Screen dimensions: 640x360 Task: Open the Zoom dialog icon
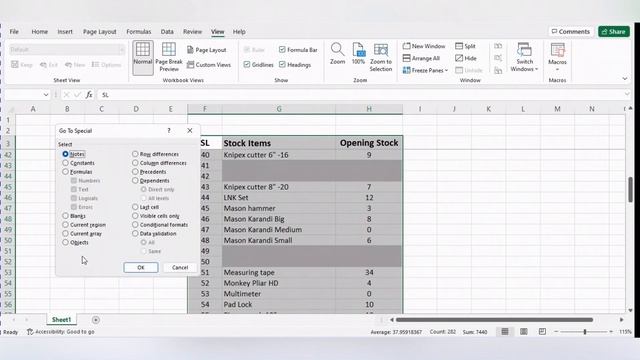click(337, 53)
